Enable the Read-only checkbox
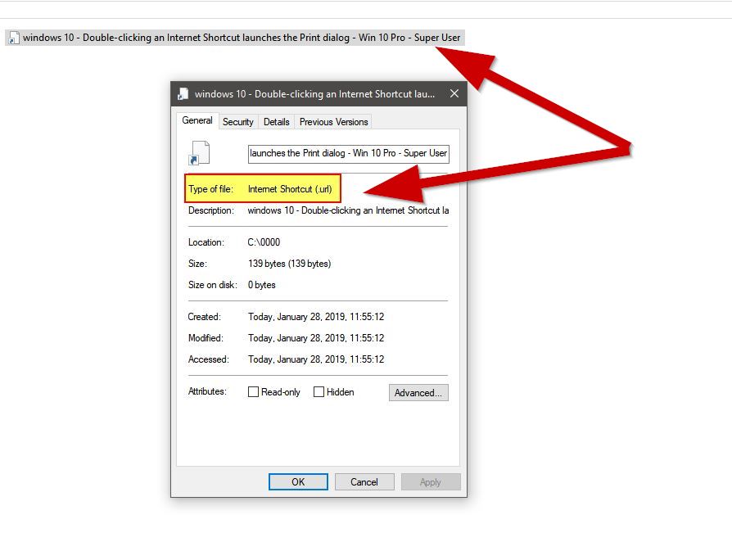This screenshot has width=732, height=560. tap(253, 392)
